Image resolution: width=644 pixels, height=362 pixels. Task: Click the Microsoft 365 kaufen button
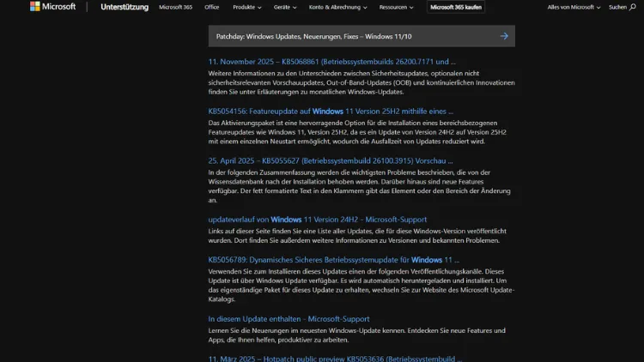[456, 7]
